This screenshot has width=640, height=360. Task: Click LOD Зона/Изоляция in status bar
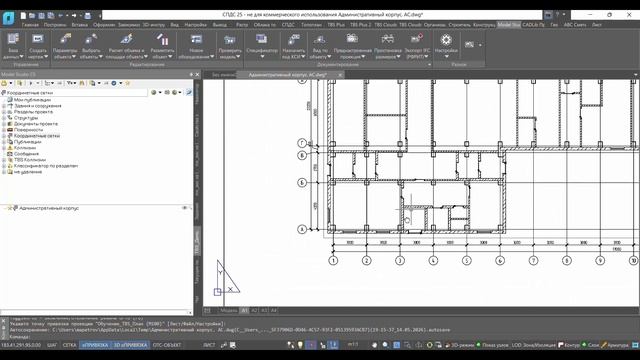[x=533, y=345]
